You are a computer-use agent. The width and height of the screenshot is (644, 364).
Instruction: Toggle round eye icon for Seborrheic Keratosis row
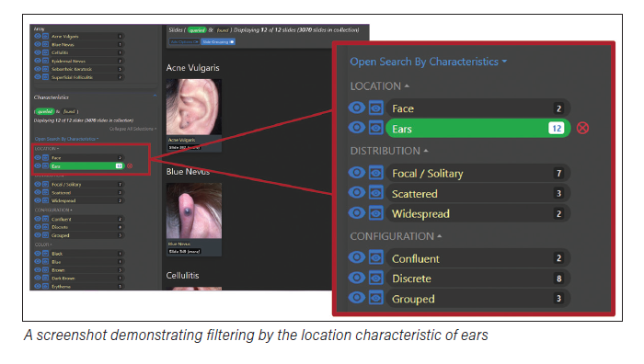[x=38, y=69]
